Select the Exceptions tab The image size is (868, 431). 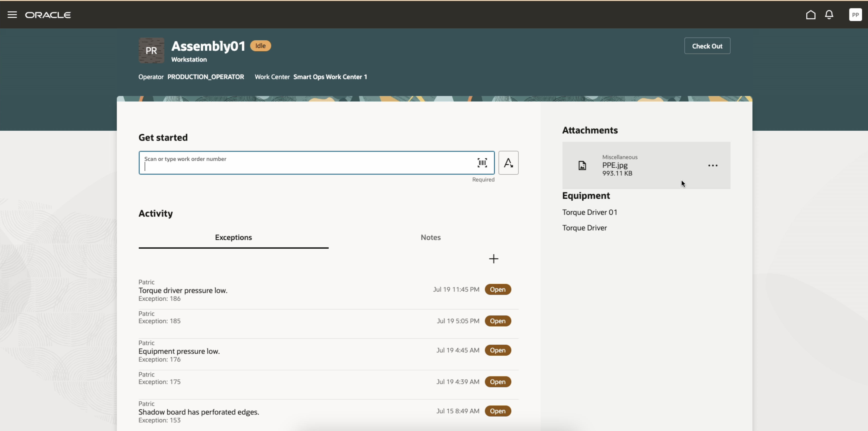233,237
